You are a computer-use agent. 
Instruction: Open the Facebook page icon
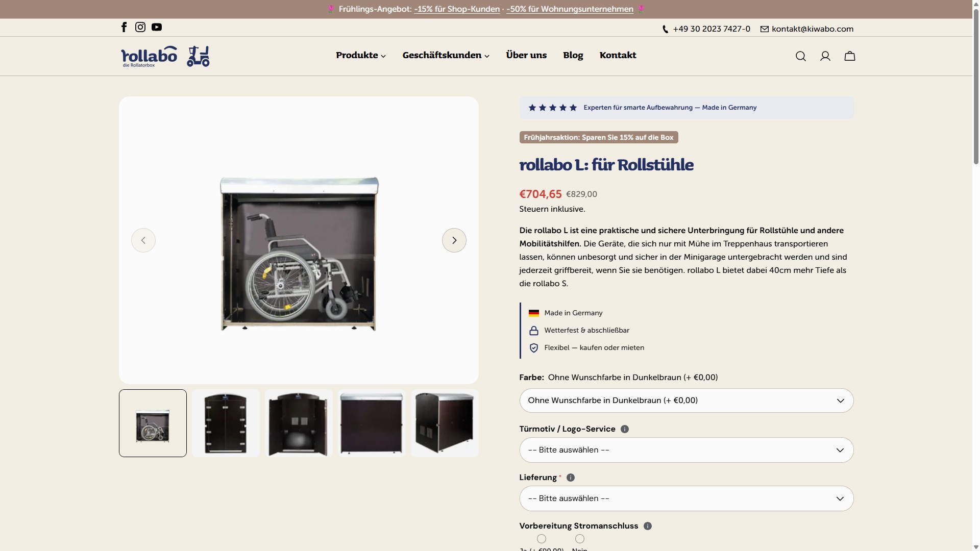[x=124, y=27]
